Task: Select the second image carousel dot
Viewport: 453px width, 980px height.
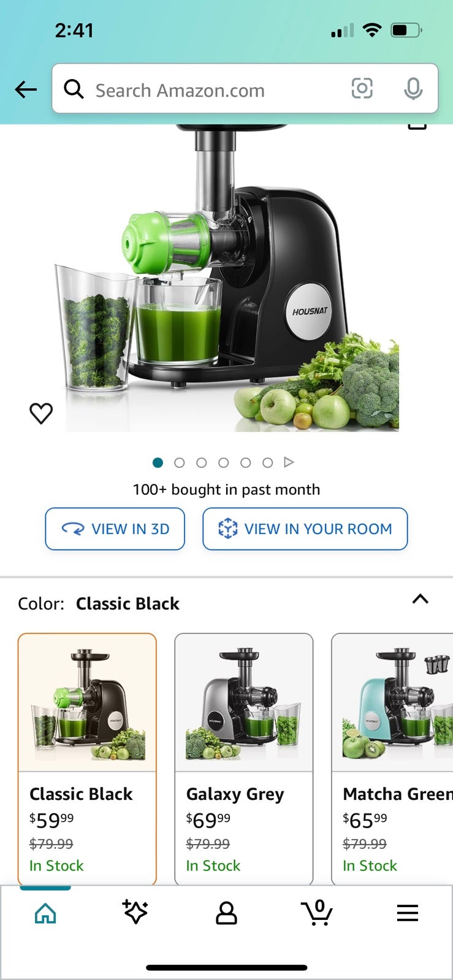Action: click(180, 462)
